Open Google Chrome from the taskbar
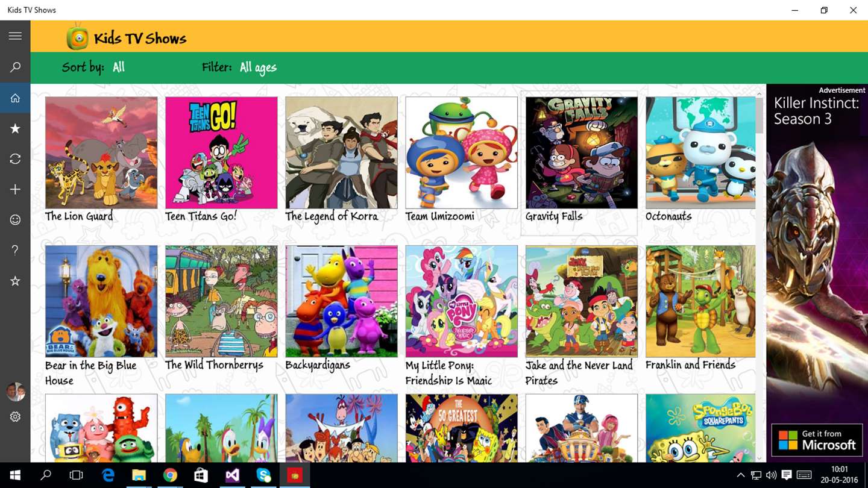868x488 pixels. click(x=170, y=475)
